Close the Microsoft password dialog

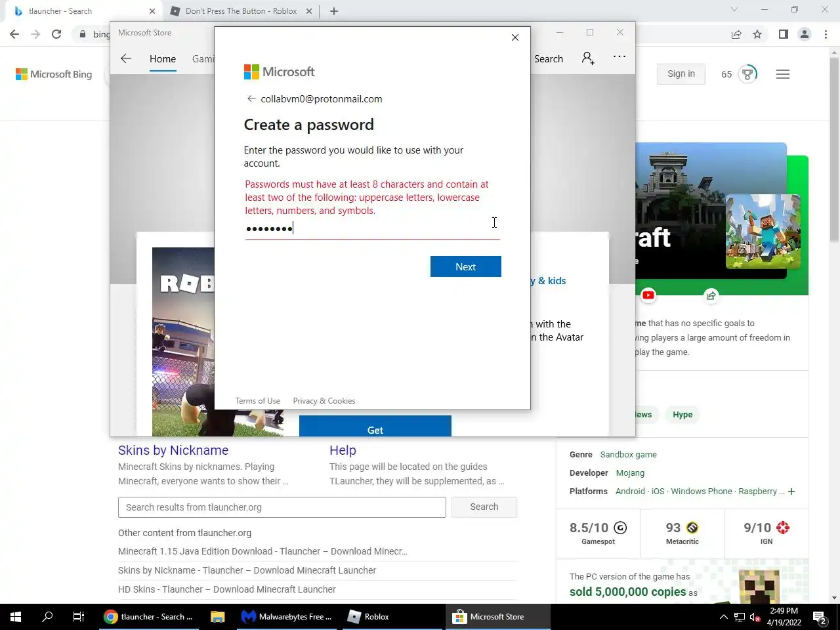tap(515, 37)
